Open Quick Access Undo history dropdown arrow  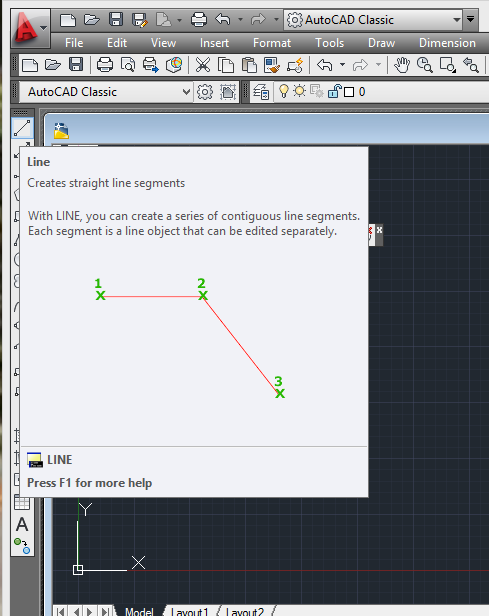240,20
